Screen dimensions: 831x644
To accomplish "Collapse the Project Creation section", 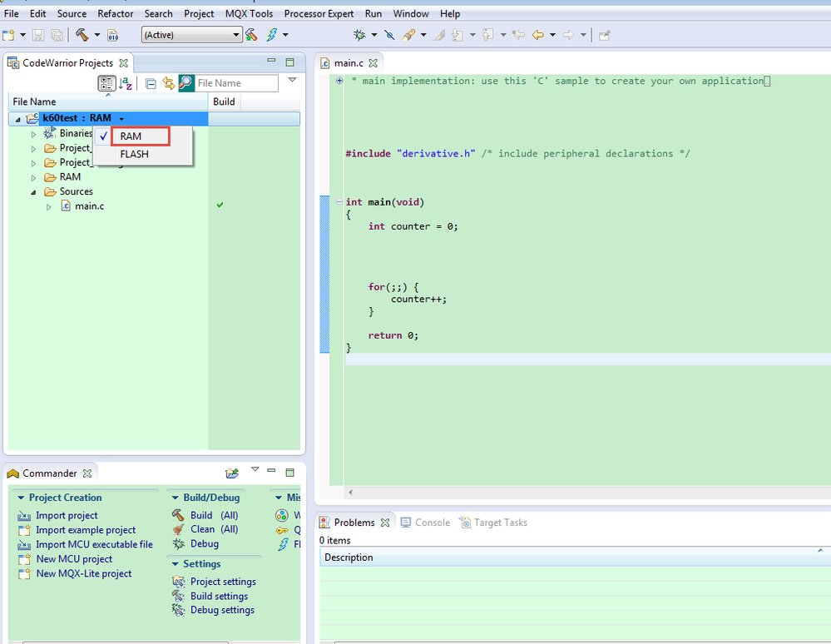I will click(x=21, y=498).
